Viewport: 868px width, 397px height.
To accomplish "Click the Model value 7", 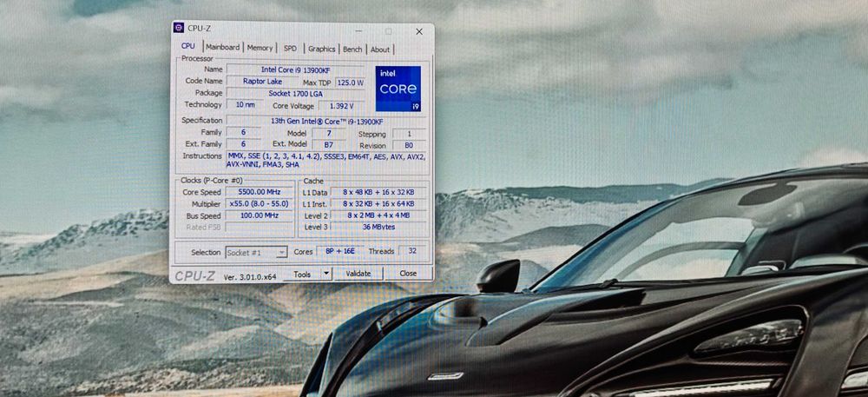I will tap(329, 133).
